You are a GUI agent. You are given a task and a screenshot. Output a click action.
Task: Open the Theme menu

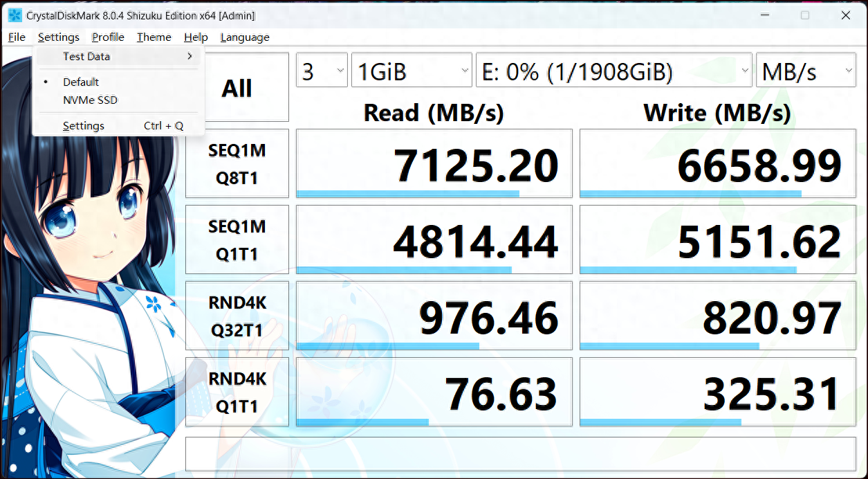click(x=154, y=37)
